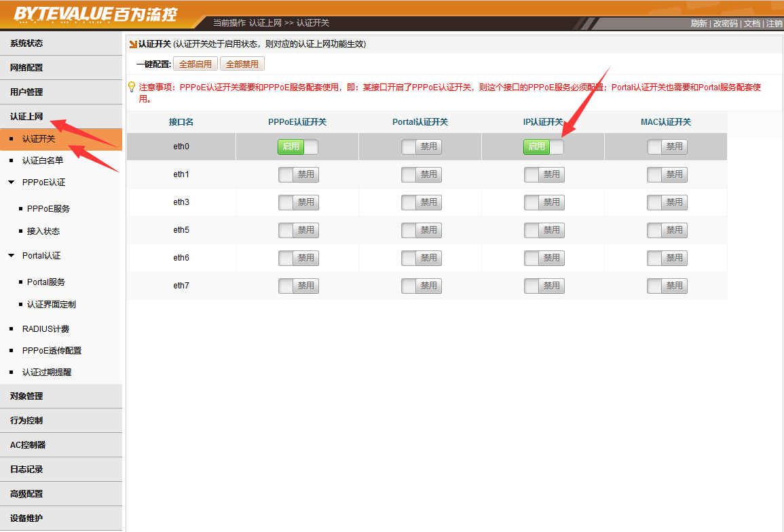
Task: Click the 全部禁用 button
Action: click(x=242, y=64)
